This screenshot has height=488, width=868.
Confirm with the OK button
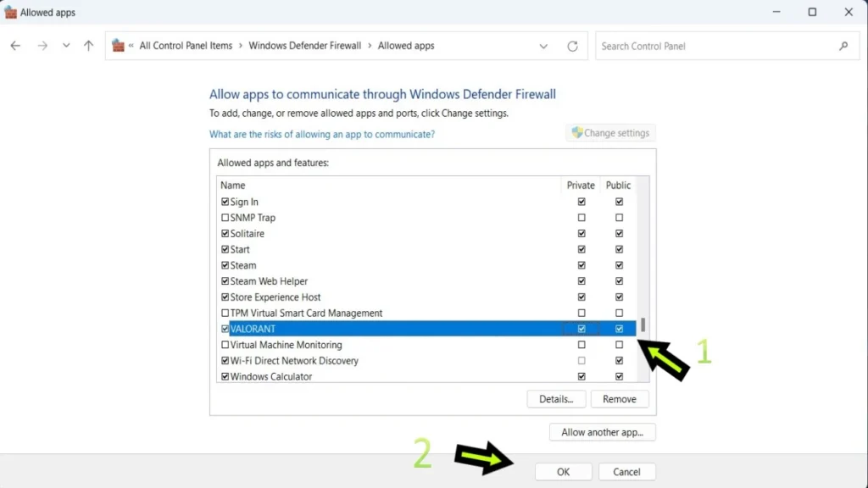coord(563,472)
